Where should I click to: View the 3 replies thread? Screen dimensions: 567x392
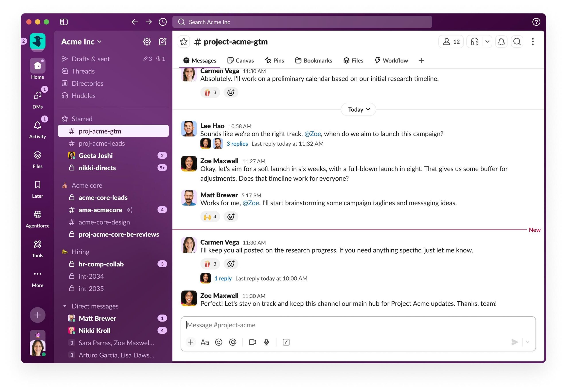pyautogui.click(x=237, y=144)
